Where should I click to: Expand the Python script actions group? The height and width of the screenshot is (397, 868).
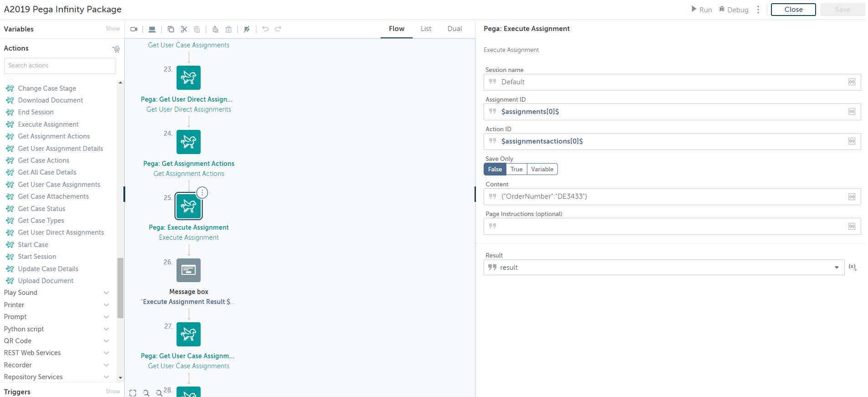(x=106, y=329)
